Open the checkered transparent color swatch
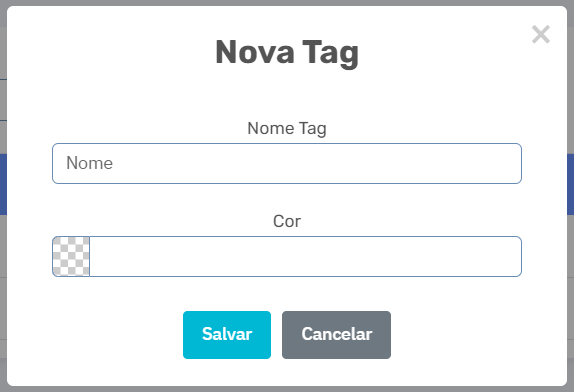The height and width of the screenshot is (392, 574). (x=71, y=256)
